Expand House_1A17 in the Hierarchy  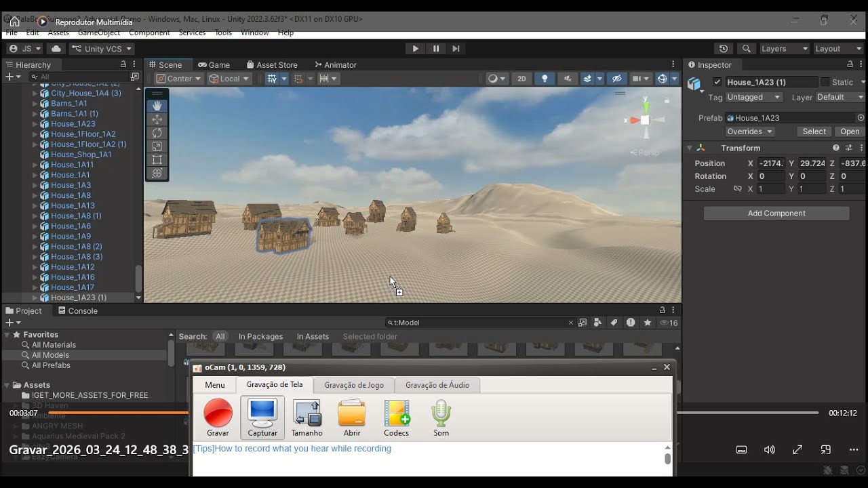[x=35, y=287]
